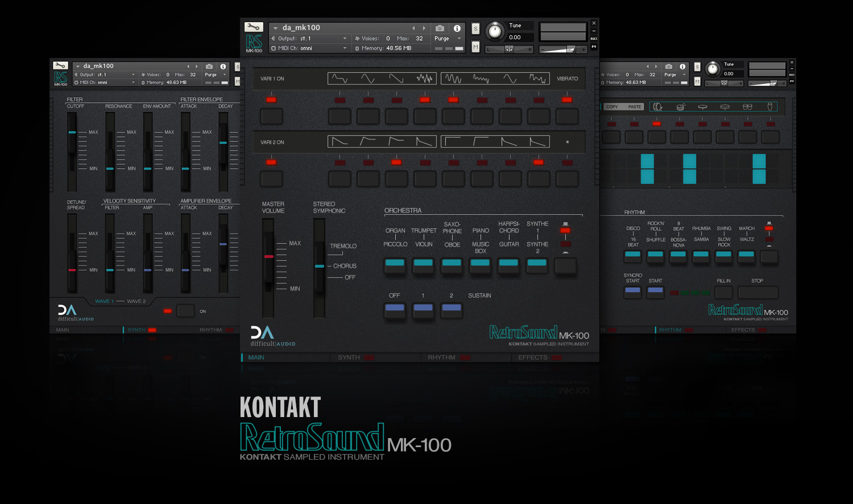Image resolution: width=853 pixels, height=504 pixels.
Task: Select the ORGAN / PICCOLO orchestra button
Action: click(x=395, y=266)
